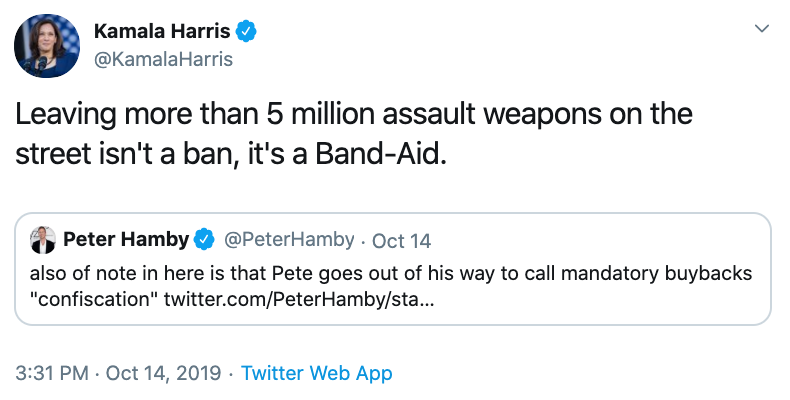Open the tweet options chevron menu
The width and height of the screenshot is (790, 400).
click(x=761, y=30)
